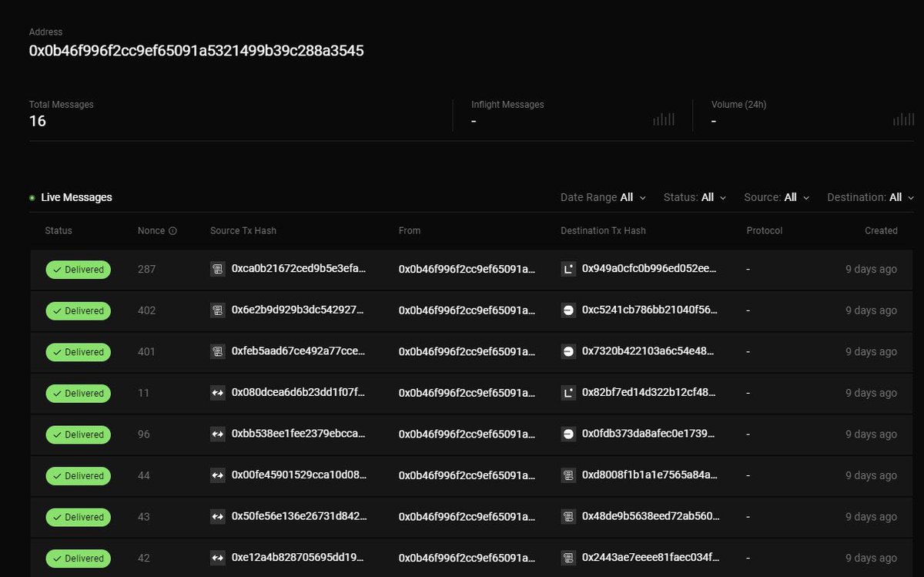Click the Nonce info icon in header
Viewport: 924px width, 577px height.
(173, 230)
